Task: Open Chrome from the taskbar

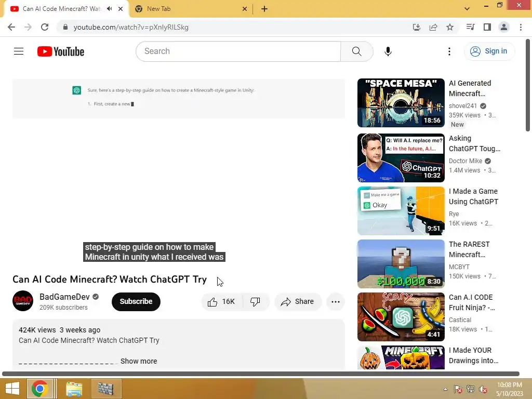Action: coord(39,389)
